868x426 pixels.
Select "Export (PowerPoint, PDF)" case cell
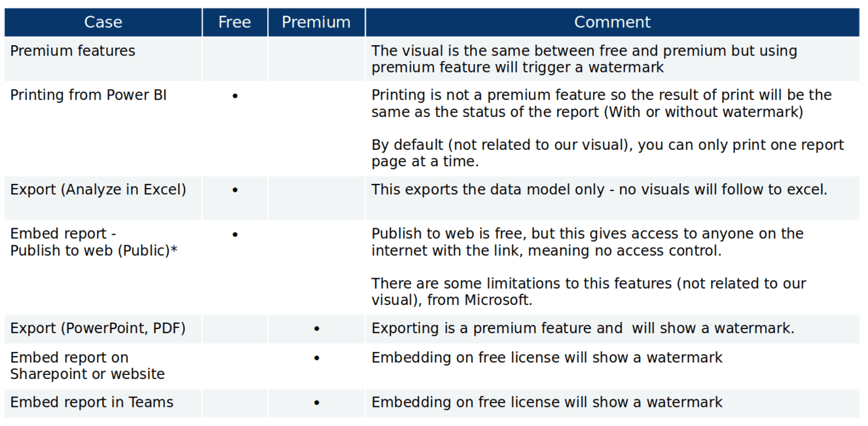click(98, 328)
